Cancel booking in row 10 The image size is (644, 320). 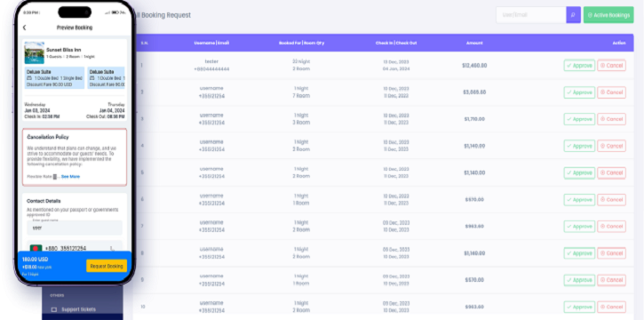pyautogui.click(x=611, y=307)
